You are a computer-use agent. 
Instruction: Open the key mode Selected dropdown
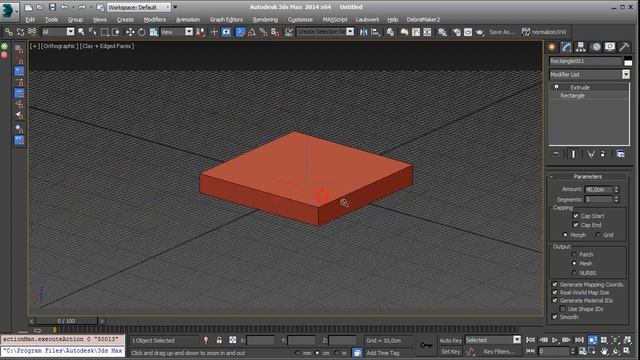tap(517, 340)
